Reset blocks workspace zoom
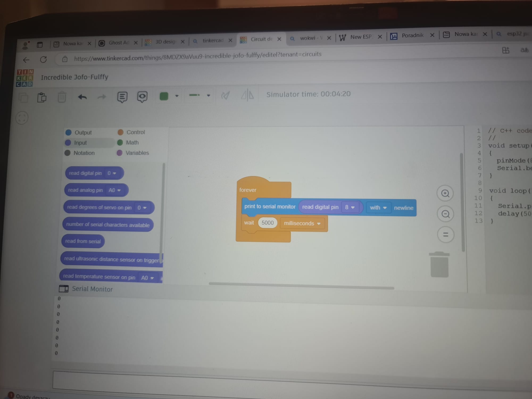 tap(446, 235)
